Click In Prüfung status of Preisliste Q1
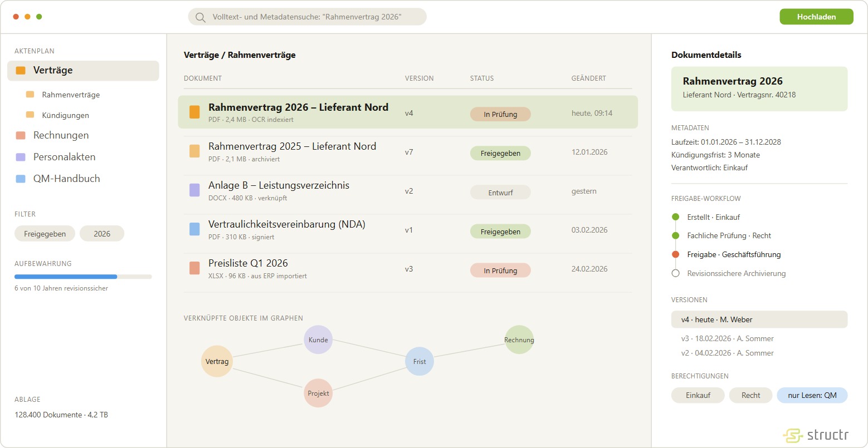This screenshot has width=868, height=448. 500,270
